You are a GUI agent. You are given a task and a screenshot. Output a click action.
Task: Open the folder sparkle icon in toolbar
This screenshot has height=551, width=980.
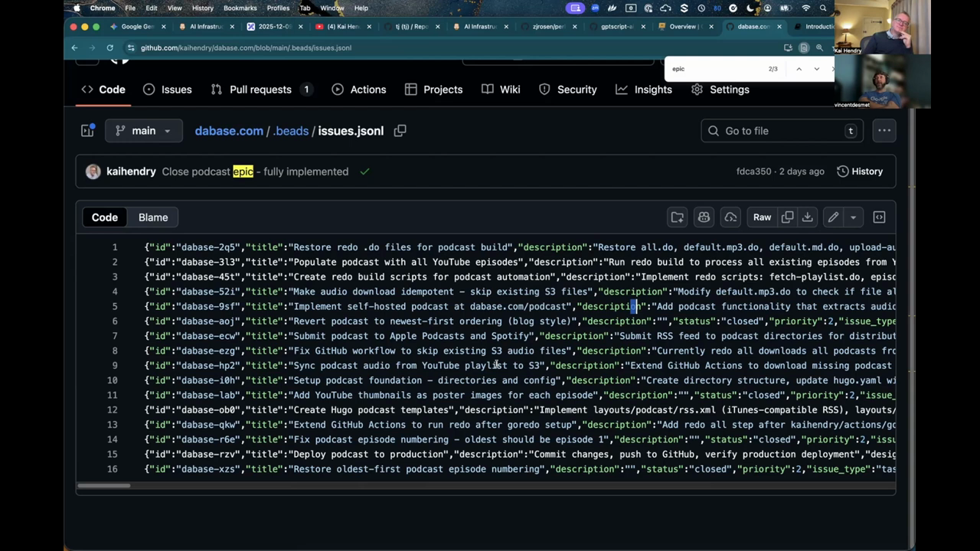click(x=678, y=217)
